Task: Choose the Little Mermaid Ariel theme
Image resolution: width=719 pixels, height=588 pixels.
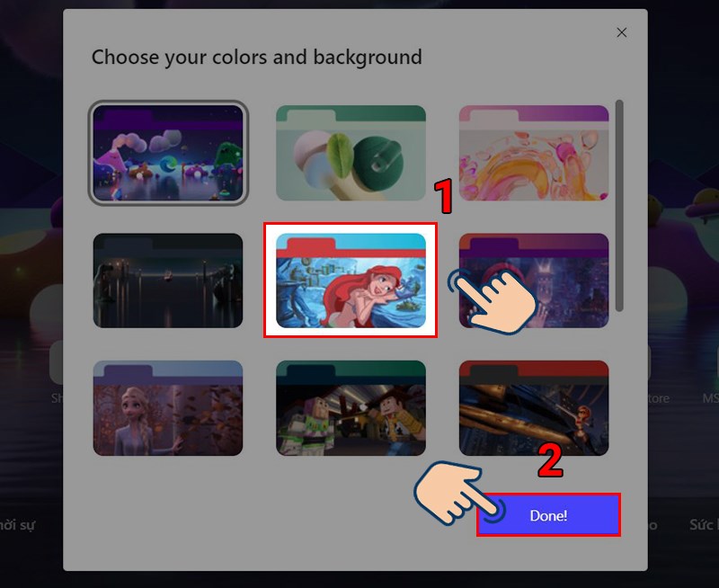Action: [x=351, y=281]
